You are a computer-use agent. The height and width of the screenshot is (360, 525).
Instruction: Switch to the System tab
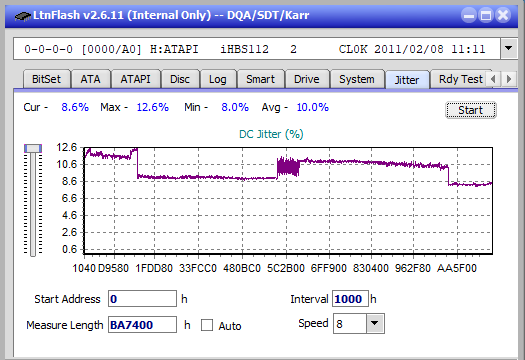(357, 79)
